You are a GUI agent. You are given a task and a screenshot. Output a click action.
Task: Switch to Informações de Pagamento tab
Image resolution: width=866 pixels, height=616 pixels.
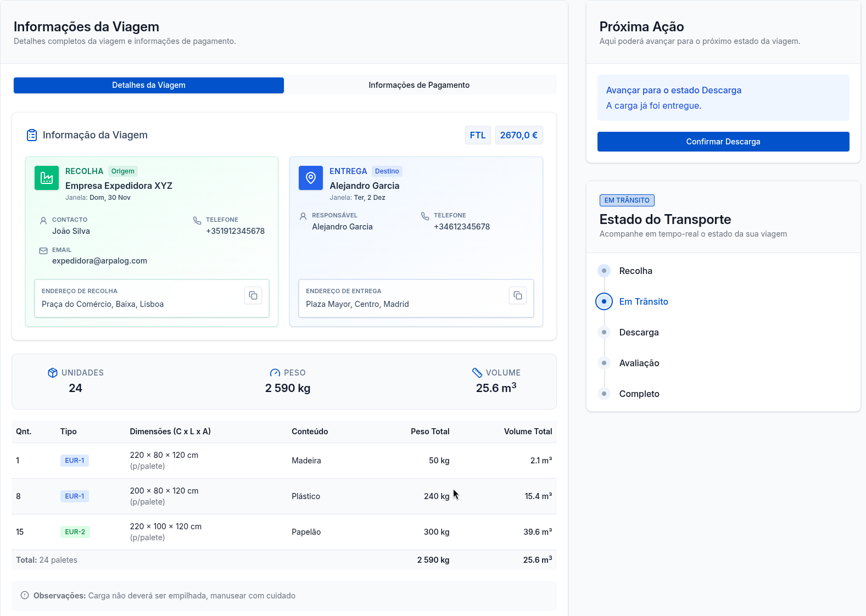tap(419, 85)
